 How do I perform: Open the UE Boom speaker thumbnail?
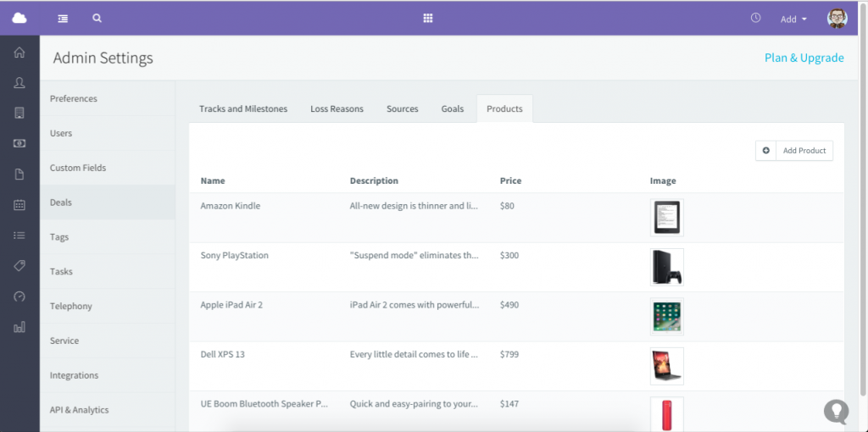click(x=666, y=414)
